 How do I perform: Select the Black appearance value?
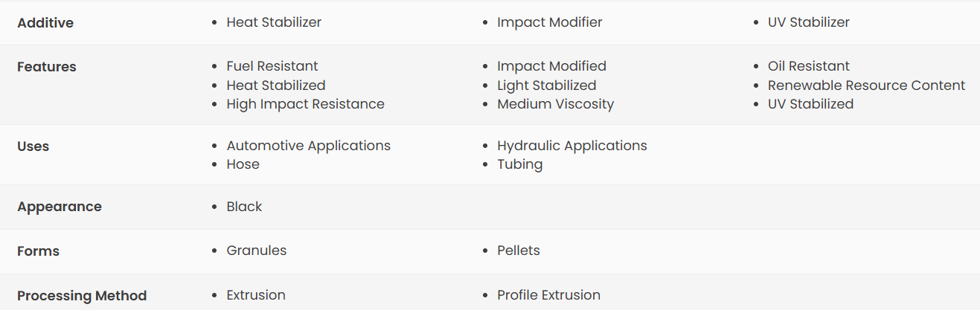pos(245,207)
